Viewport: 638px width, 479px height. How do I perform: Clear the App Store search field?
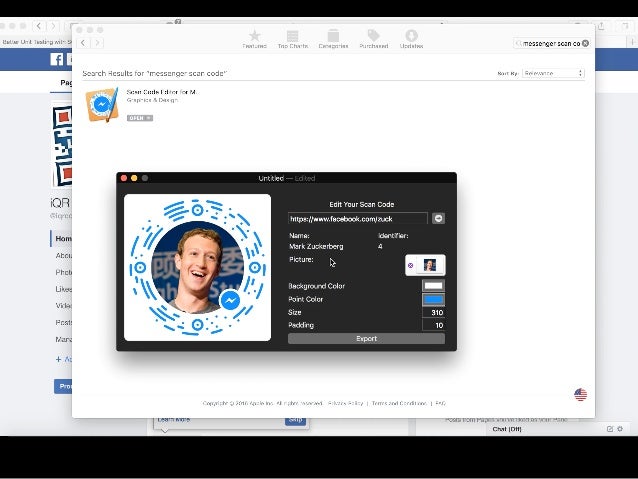tap(585, 43)
